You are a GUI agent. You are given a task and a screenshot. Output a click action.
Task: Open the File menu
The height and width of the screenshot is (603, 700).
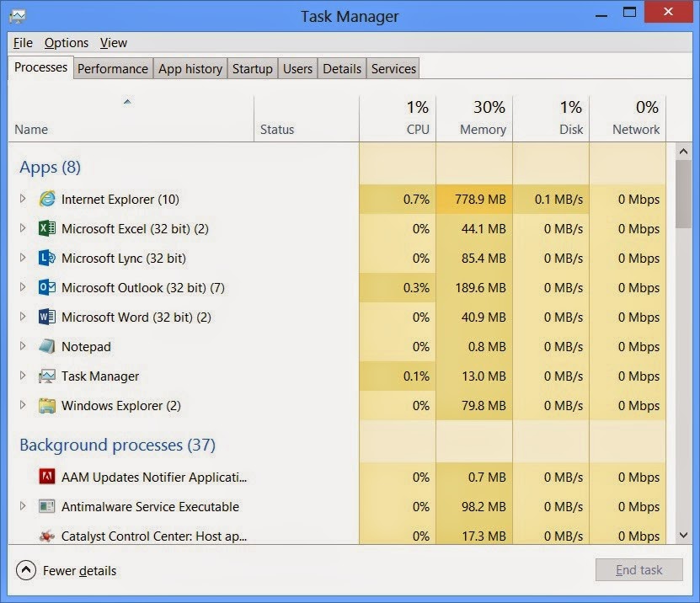(23, 43)
